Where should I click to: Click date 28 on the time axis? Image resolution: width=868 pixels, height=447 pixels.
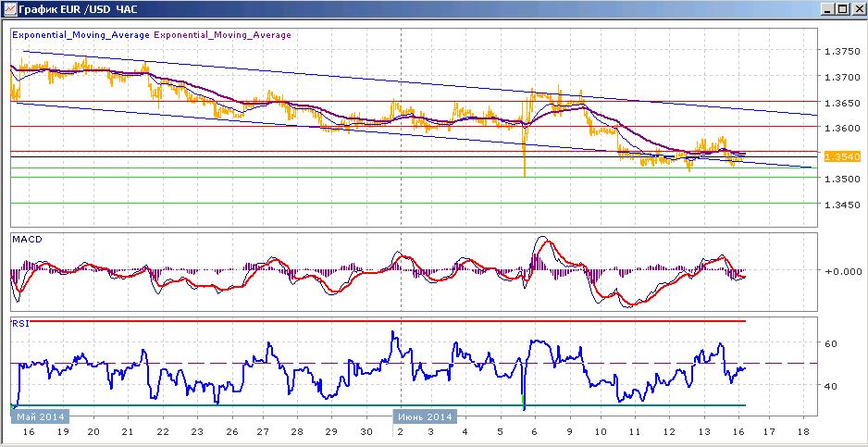pos(297,432)
